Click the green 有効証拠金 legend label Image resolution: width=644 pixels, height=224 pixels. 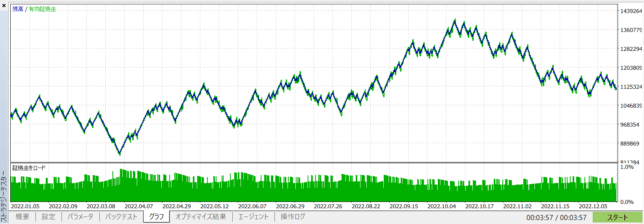pyautogui.click(x=42, y=9)
